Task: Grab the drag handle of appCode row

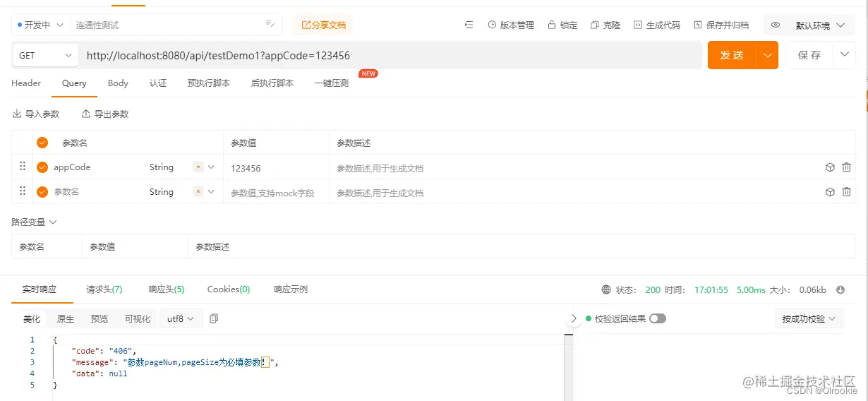Action: [22, 167]
